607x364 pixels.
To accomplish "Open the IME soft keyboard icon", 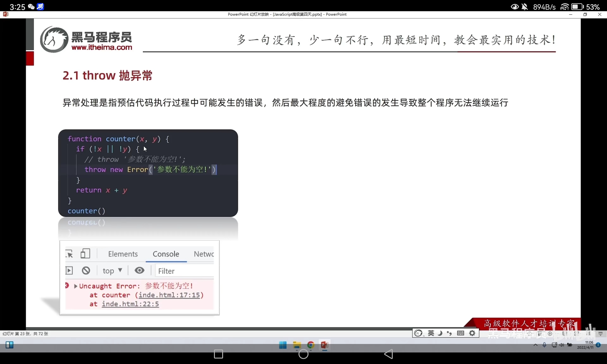I will click(x=460, y=333).
